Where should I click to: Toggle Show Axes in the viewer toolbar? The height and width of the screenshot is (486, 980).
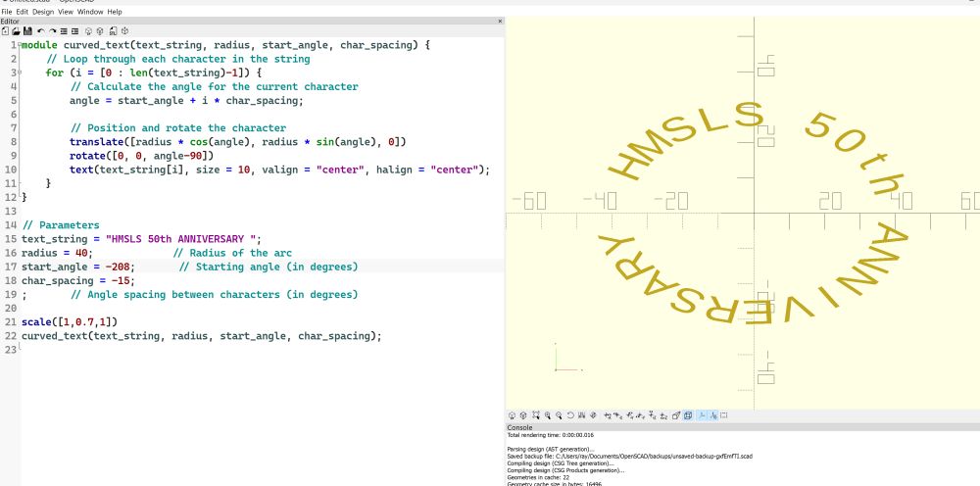pos(701,415)
